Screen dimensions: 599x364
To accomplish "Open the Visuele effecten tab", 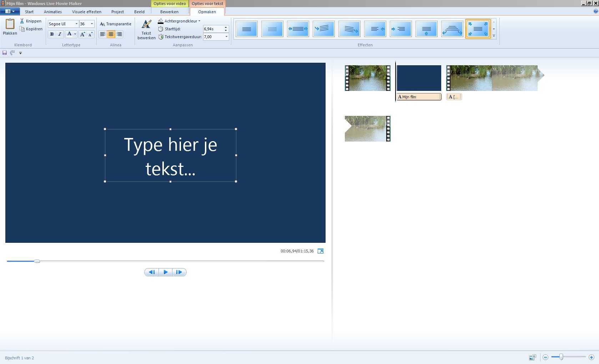I will [86, 12].
